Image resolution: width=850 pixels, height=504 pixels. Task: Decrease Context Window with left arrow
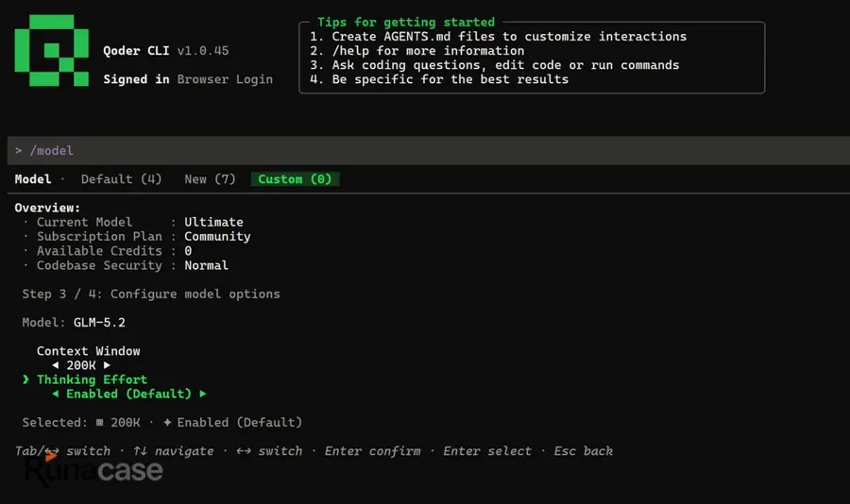click(x=56, y=365)
